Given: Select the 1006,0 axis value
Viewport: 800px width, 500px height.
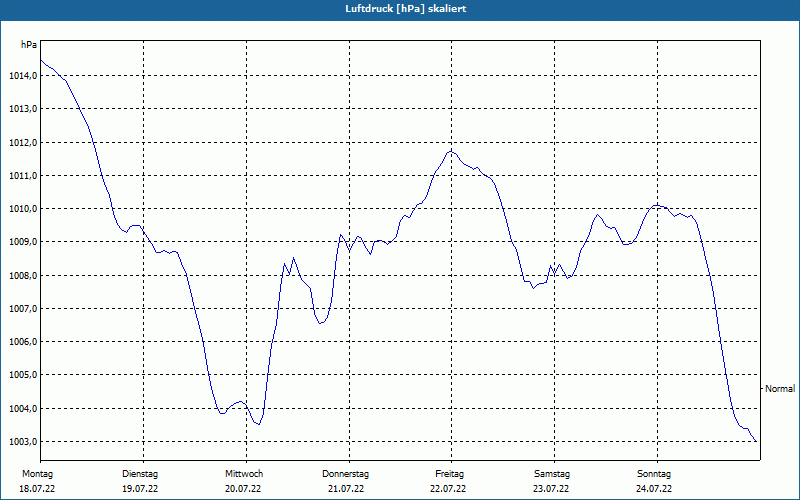Looking at the screenshot, I should [23, 342].
